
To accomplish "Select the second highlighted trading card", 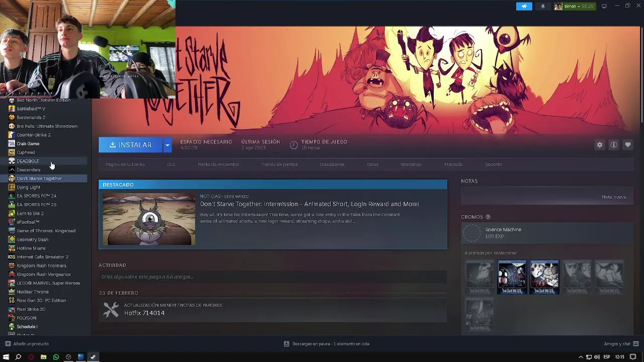I will 544,277.
